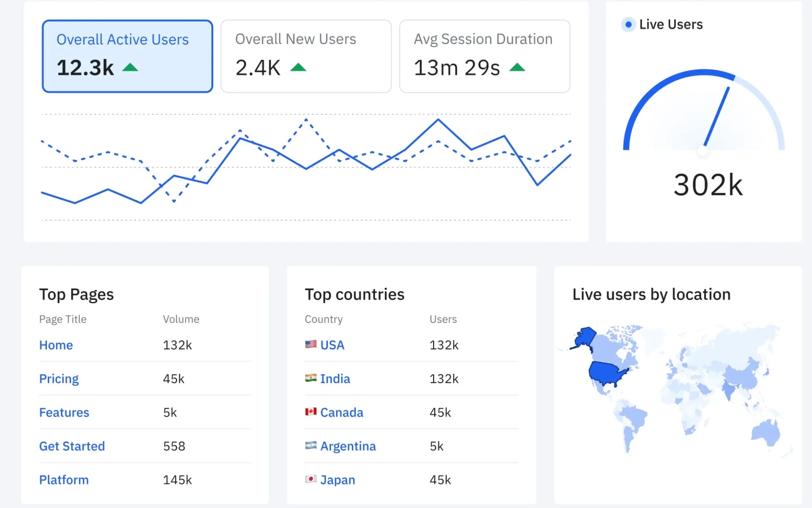
Task: Click the Argentina flag icon
Action: [x=311, y=446]
